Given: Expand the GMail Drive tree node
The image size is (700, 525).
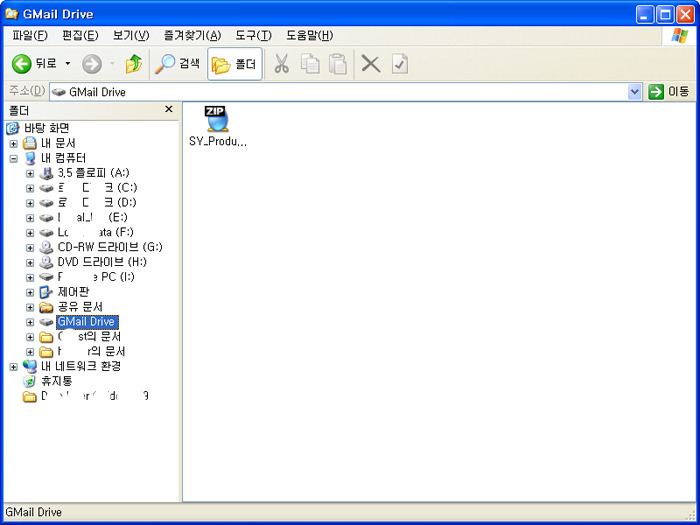Looking at the screenshot, I should [30, 322].
